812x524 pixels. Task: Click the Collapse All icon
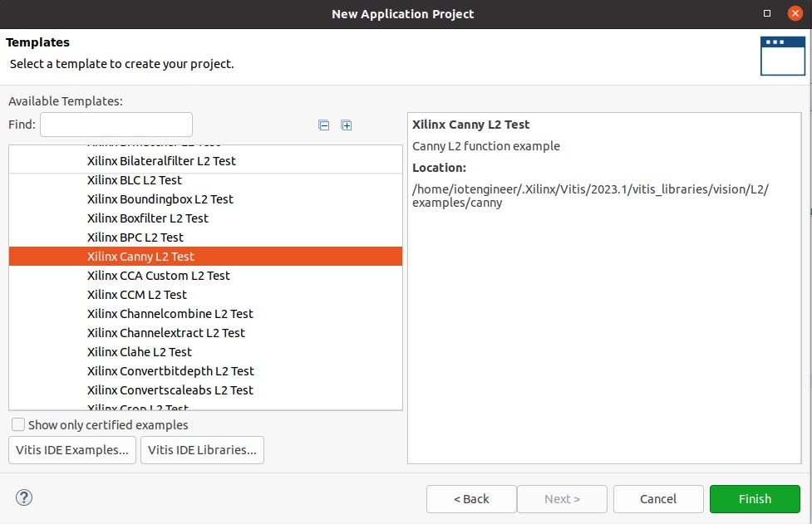coord(324,125)
